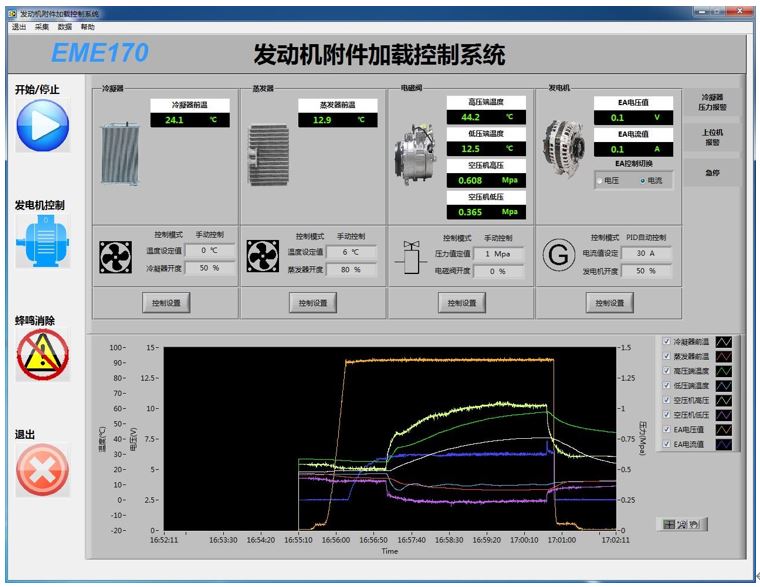
Task: Open generator control via blue motor icon
Action: point(42,242)
